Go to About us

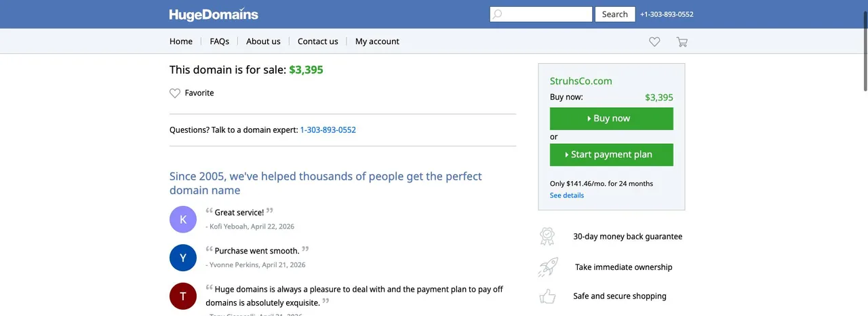[x=263, y=41]
